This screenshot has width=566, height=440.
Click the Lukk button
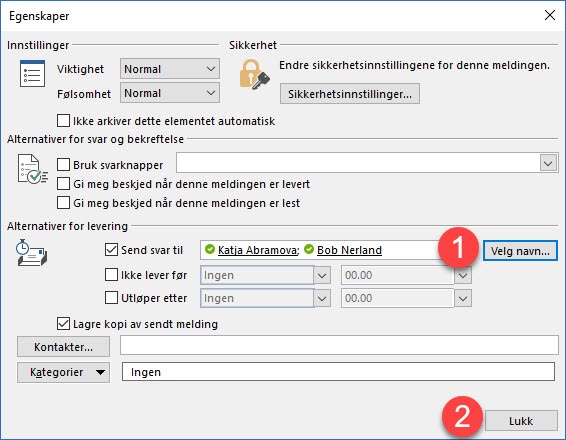tap(521, 421)
